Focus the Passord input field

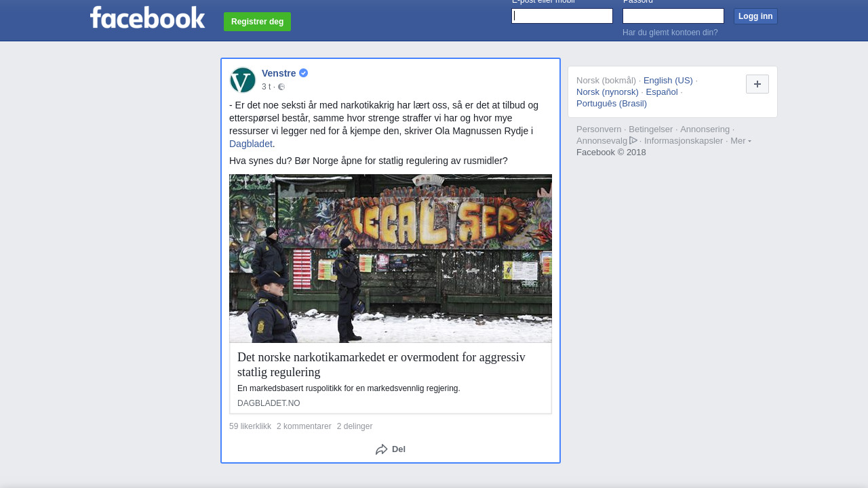pos(673,16)
